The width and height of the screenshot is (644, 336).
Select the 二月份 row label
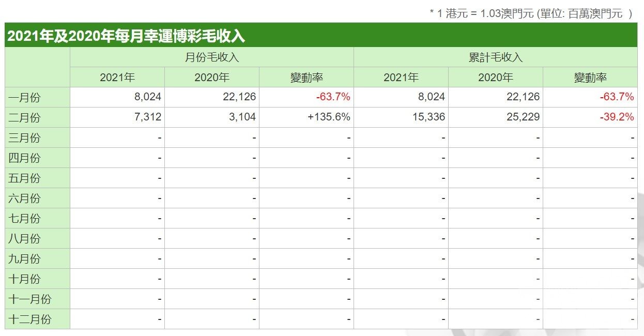24,117
